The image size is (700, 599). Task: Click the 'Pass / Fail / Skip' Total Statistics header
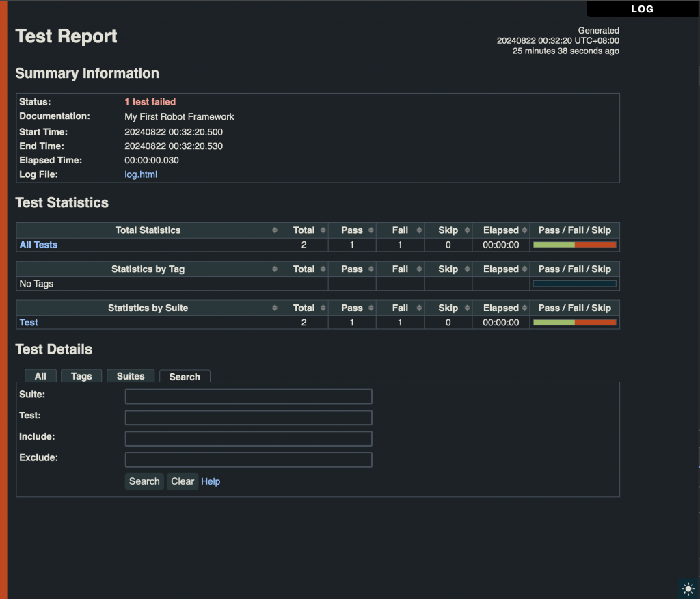[574, 230]
